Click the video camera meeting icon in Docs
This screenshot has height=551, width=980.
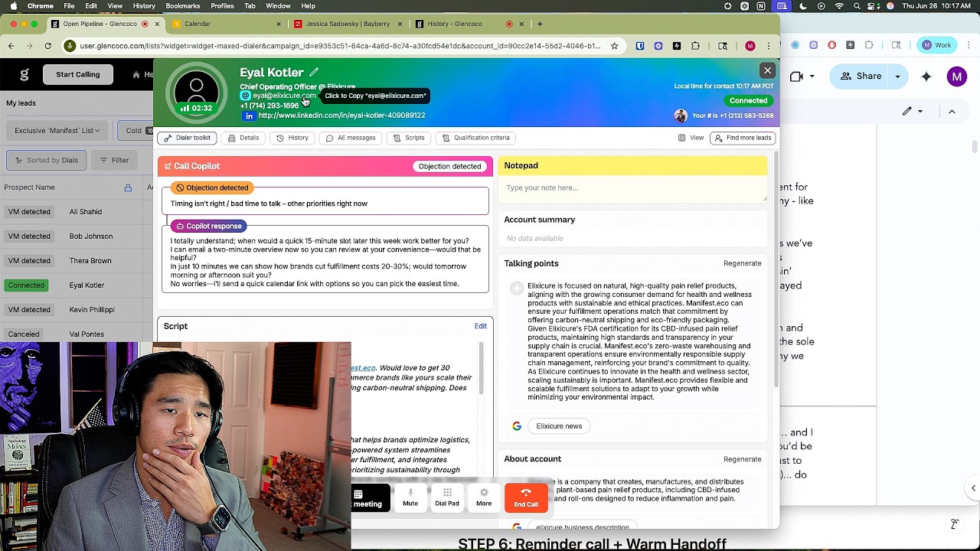click(x=796, y=76)
